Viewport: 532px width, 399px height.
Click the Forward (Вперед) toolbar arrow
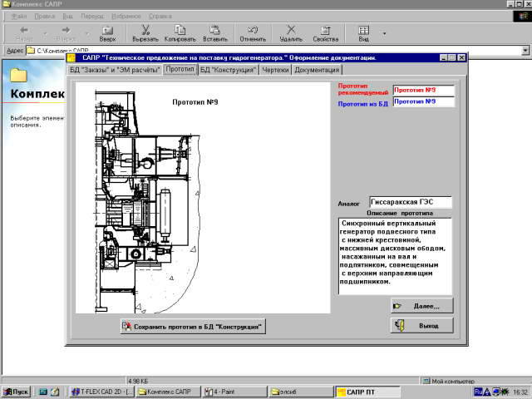coord(66,33)
